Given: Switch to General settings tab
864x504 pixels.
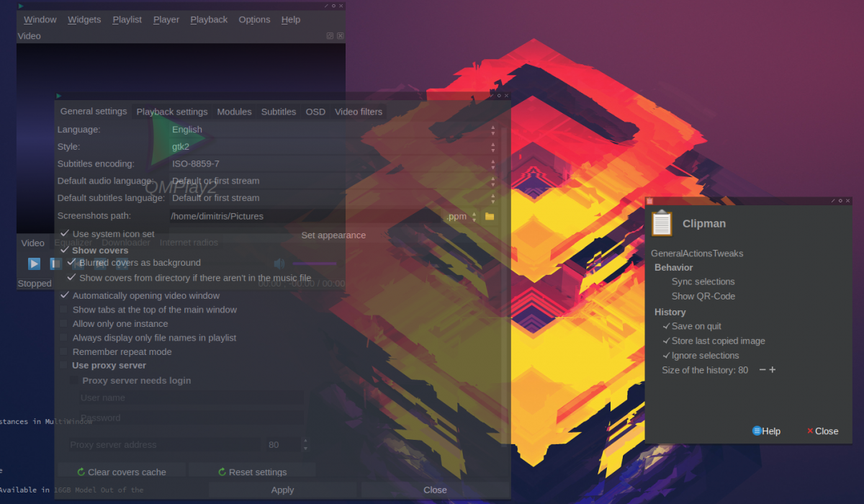Looking at the screenshot, I should coord(94,111).
